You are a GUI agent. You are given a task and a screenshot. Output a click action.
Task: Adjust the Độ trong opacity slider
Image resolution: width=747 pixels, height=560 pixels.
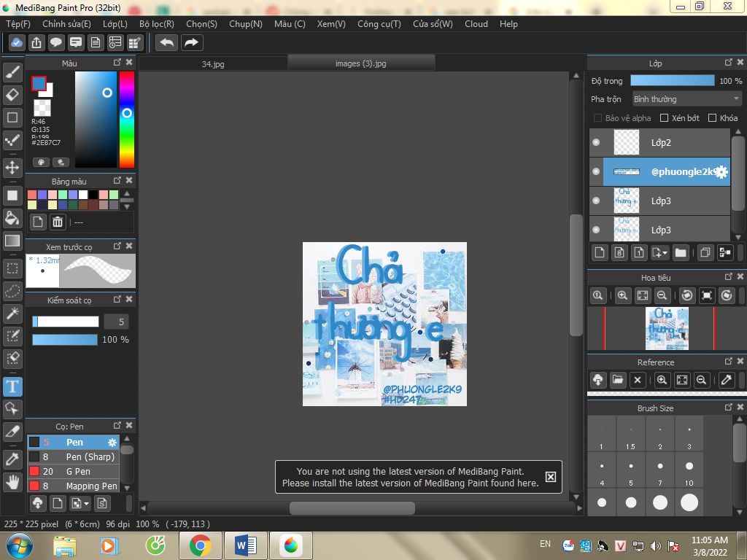672,80
